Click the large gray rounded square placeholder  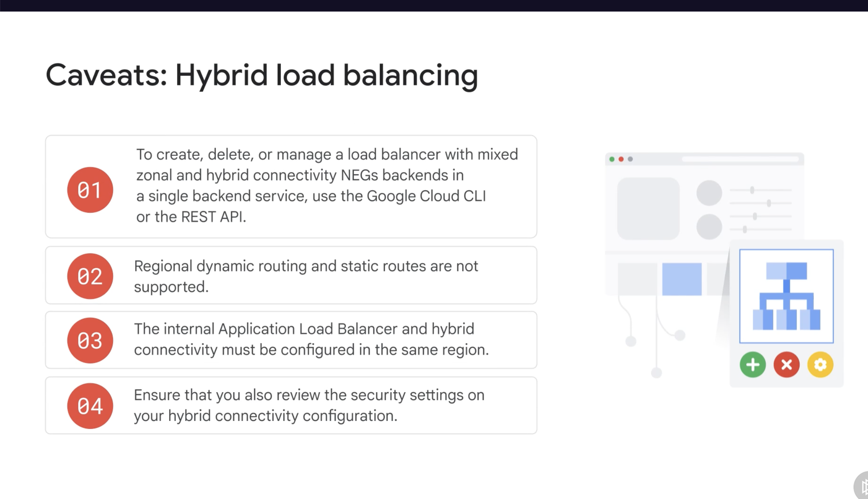click(648, 208)
